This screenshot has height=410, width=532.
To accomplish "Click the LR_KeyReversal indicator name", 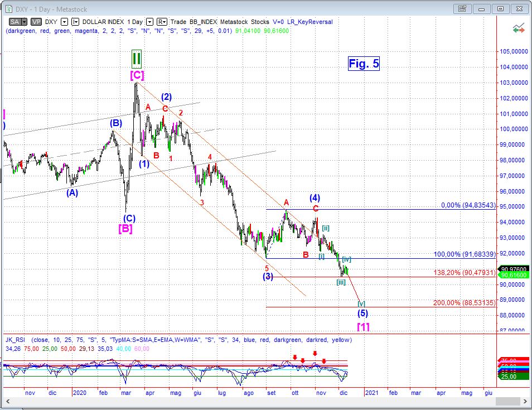I will pos(311,22).
